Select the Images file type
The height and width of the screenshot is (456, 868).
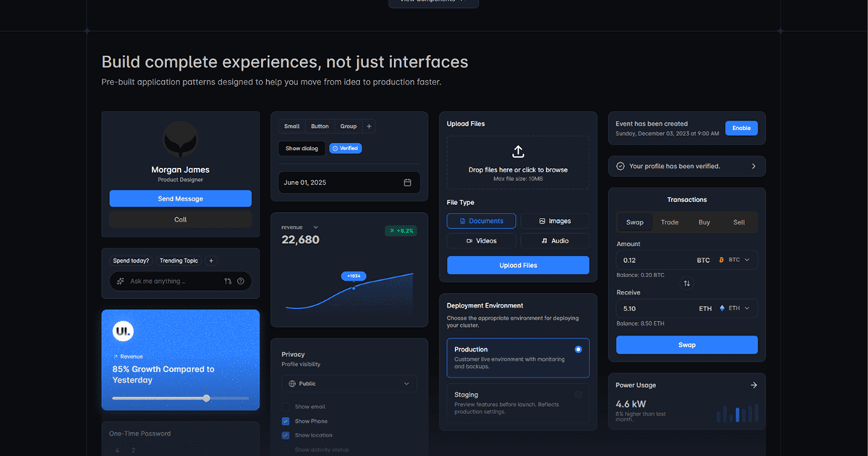pos(555,221)
